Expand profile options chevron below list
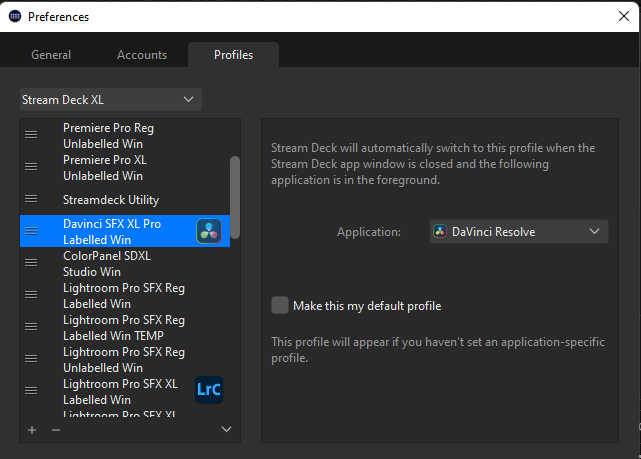 (x=226, y=429)
